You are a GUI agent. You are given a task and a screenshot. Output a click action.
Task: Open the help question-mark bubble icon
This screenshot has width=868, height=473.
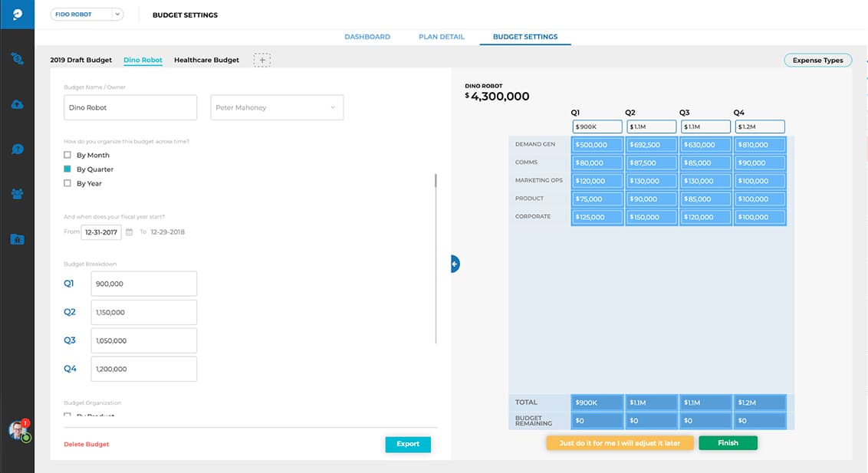pyautogui.click(x=17, y=149)
